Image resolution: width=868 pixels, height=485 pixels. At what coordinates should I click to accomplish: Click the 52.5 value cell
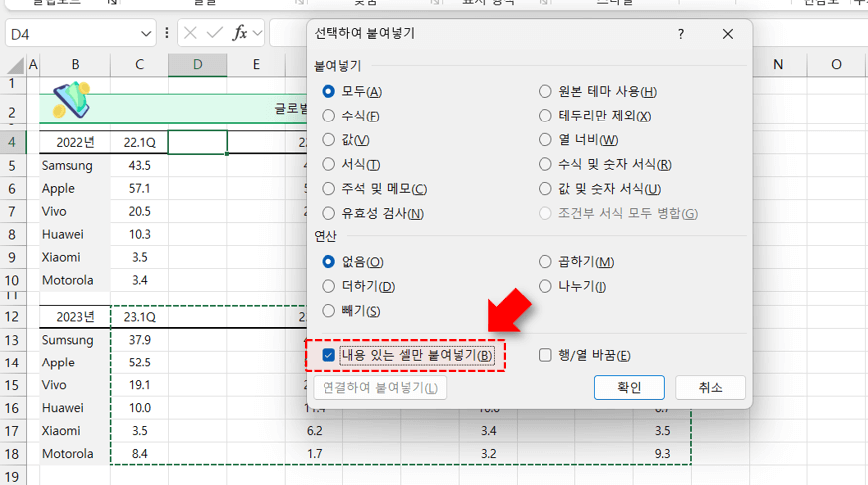coord(139,363)
